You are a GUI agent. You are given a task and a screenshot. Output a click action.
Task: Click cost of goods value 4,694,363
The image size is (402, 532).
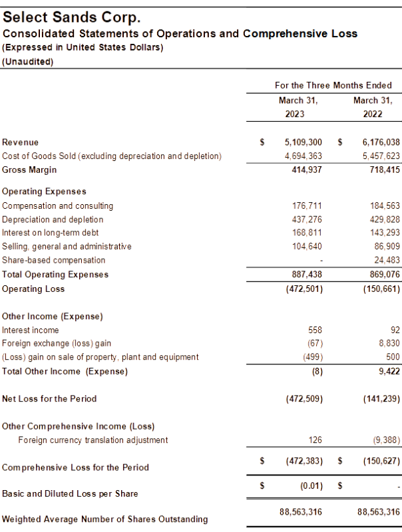pyautogui.click(x=303, y=156)
